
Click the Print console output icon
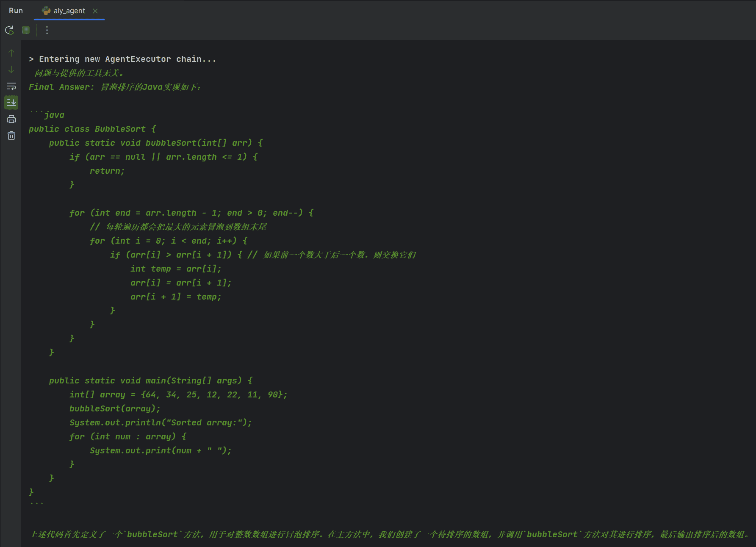pos(11,119)
